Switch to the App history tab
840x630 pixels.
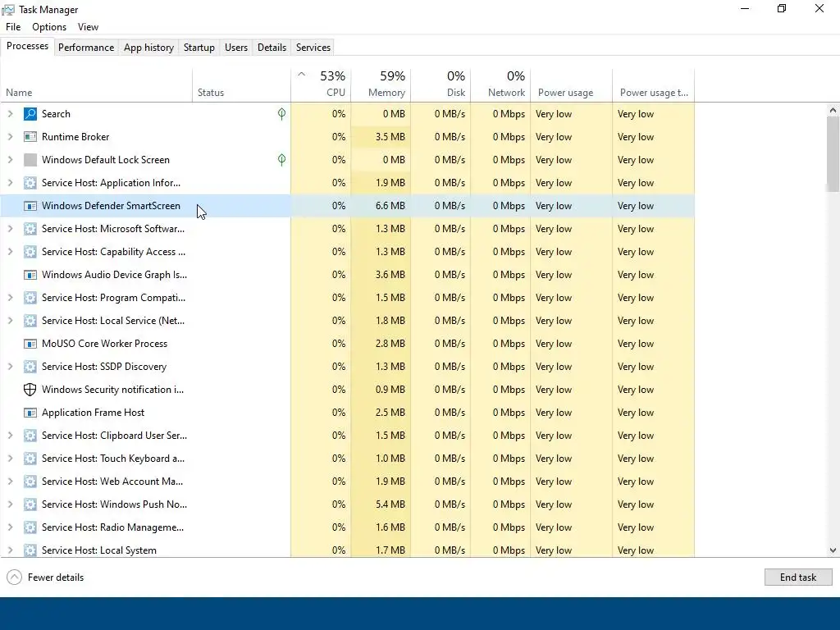(149, 47)
